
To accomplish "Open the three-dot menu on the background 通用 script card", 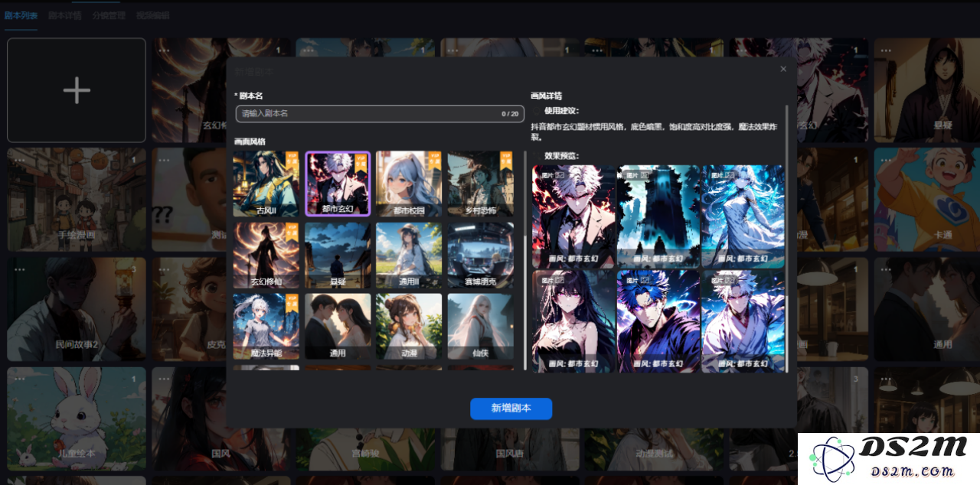I will 886,270.
